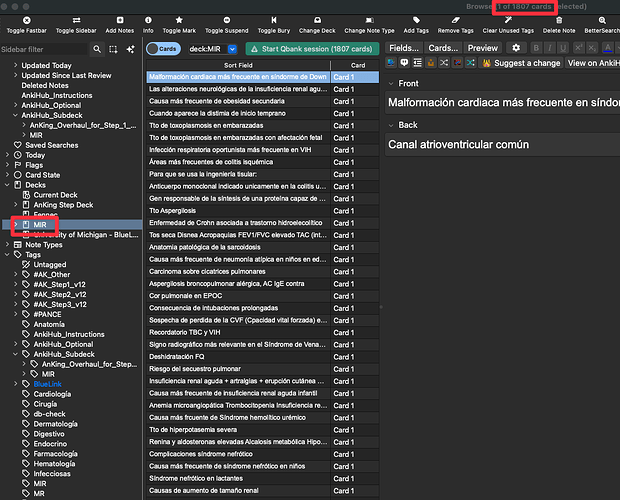Image resolution: width=620 pixels, height=500 pixels.
Task: Expand the Updated Today tree item
Action: (15, 65)
